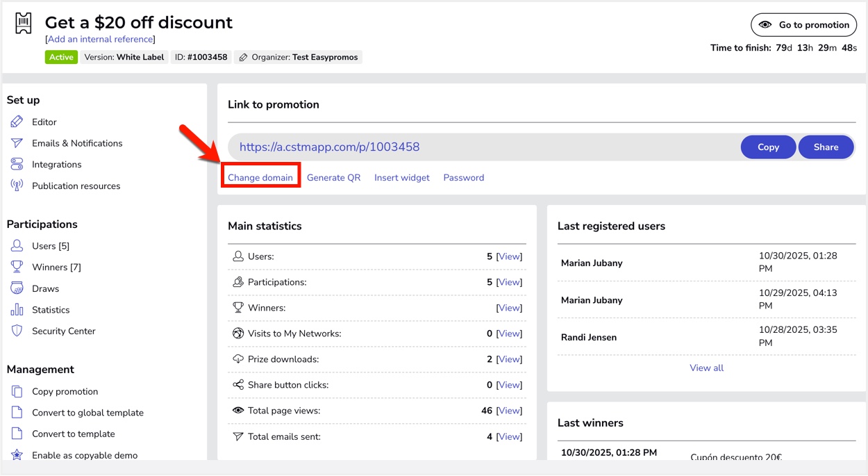This screenshot has width=868, height=476.
Task: View Total page views details
Action: (x=509, y=411)
